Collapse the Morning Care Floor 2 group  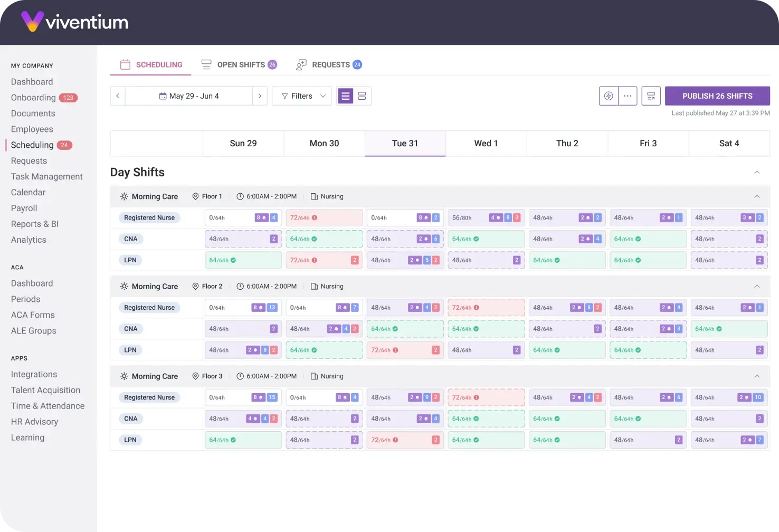(x=757, y=287)
